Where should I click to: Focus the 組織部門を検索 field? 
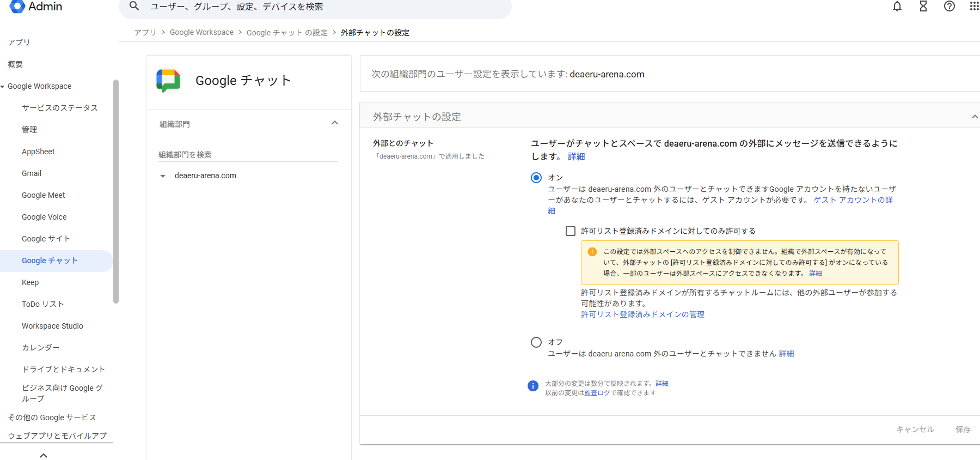pyautogui.click(x=248, y=155)
